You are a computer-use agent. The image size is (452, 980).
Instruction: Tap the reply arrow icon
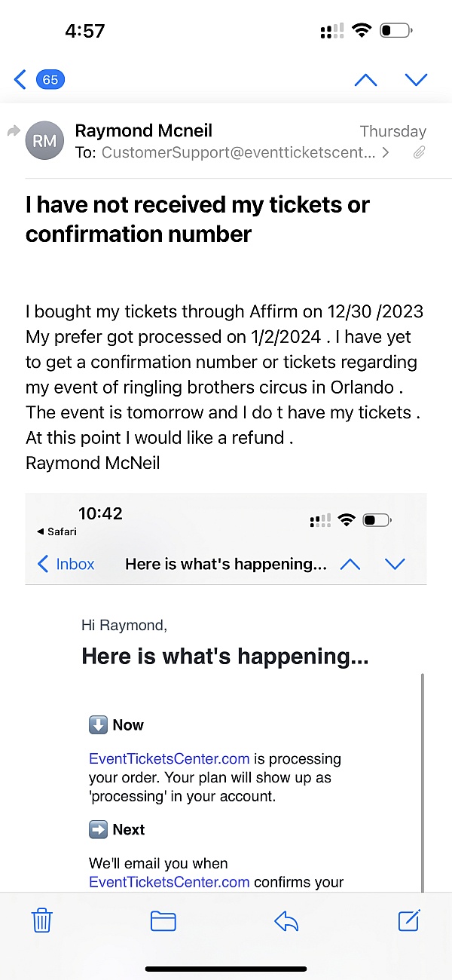click(x=286, y=920)
